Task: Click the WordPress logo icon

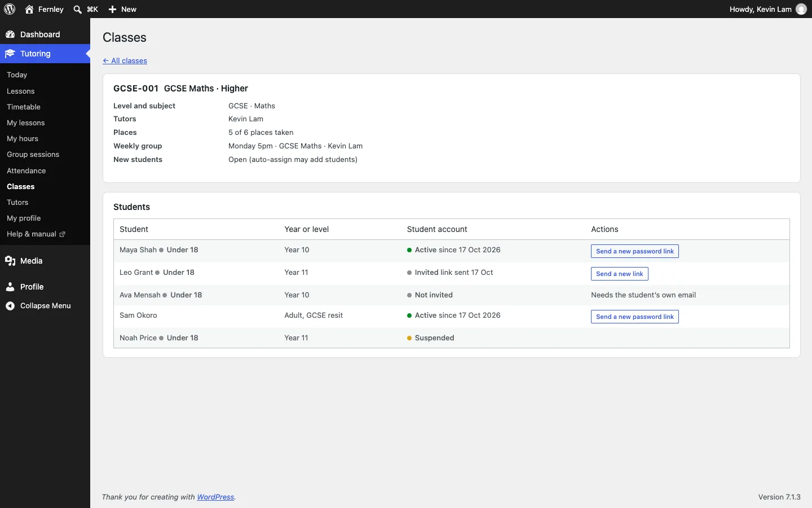Action: (10, 9)
